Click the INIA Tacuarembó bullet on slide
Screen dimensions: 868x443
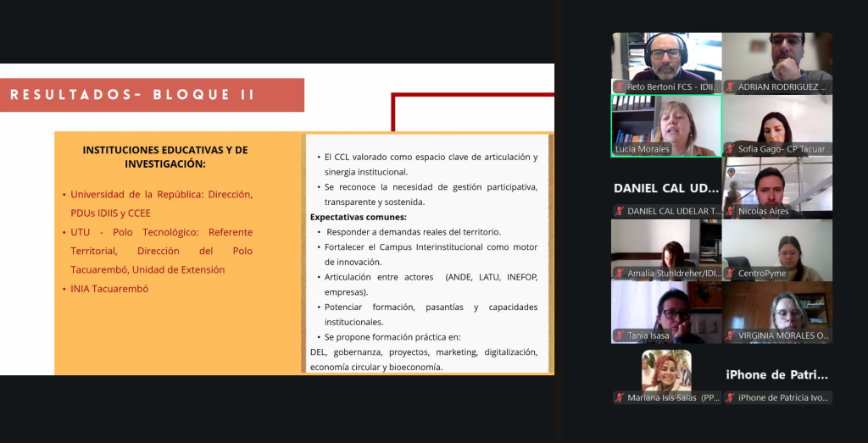pos(109,289)
